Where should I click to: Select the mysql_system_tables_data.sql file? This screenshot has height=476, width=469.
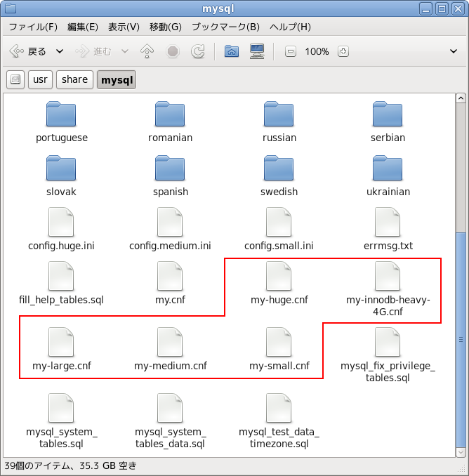click(170, 421)
